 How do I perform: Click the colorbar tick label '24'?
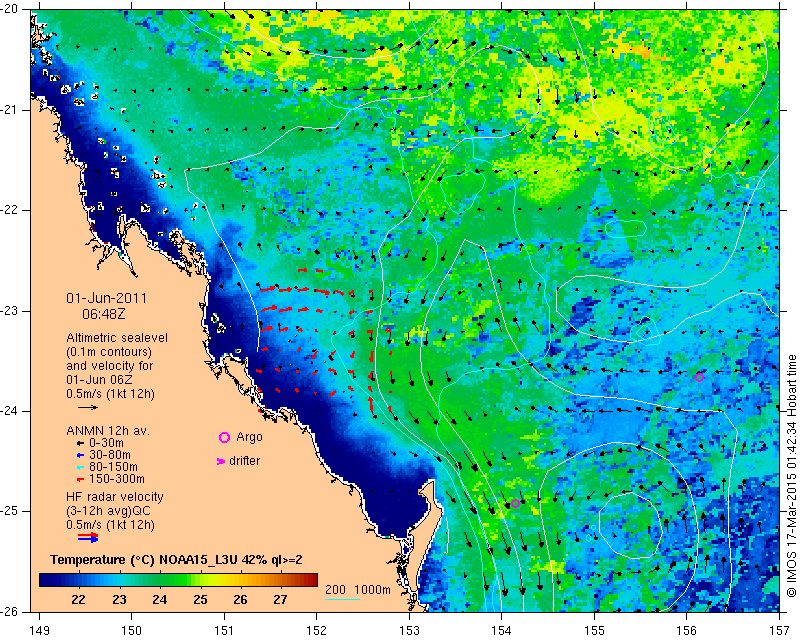click(159, 600)
